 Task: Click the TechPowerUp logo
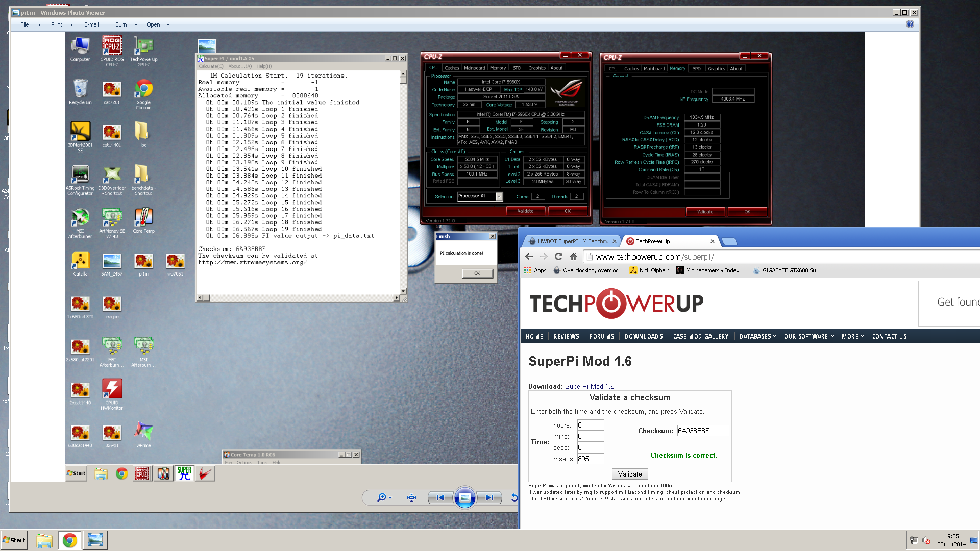click(616, 304)
